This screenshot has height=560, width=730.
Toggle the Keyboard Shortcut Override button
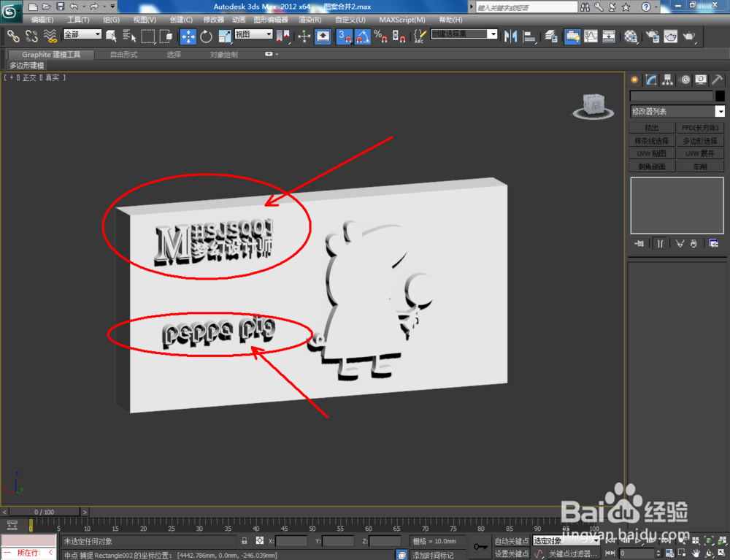click(323, 36)
